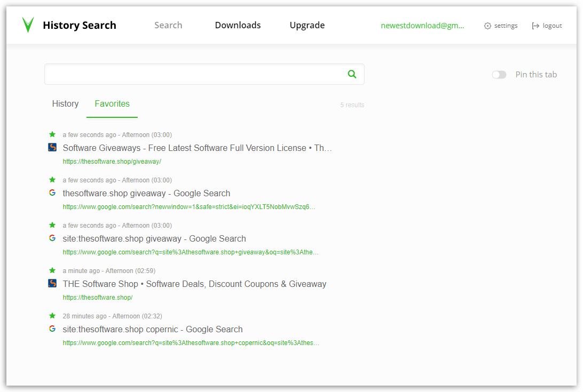Click the logout arrow icon
Image resolution: width=583 pixels, height=392 pixels.
tap(535, 26)
